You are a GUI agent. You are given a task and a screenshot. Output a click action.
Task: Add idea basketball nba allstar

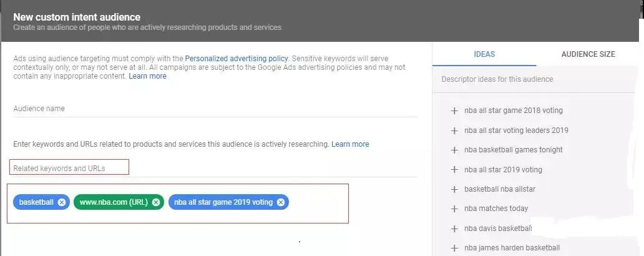(454, 189)
